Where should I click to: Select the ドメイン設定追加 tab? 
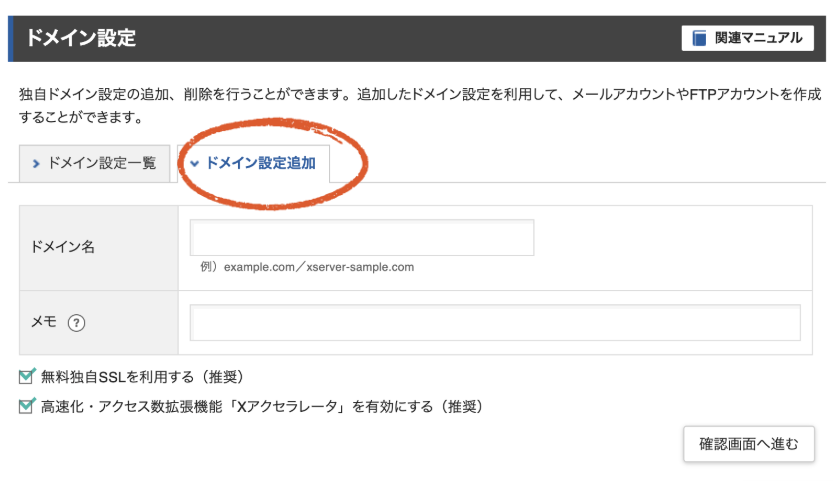pos(260,163)
